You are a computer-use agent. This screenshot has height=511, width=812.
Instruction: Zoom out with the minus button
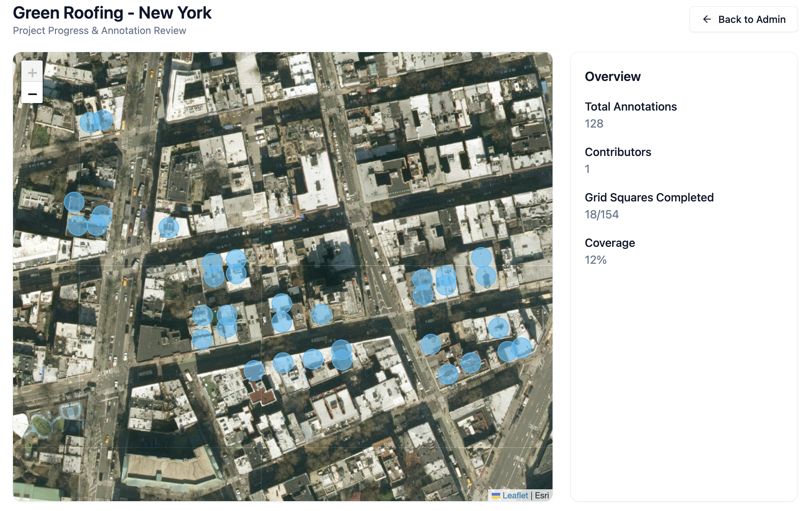click(x=32, y=94)
